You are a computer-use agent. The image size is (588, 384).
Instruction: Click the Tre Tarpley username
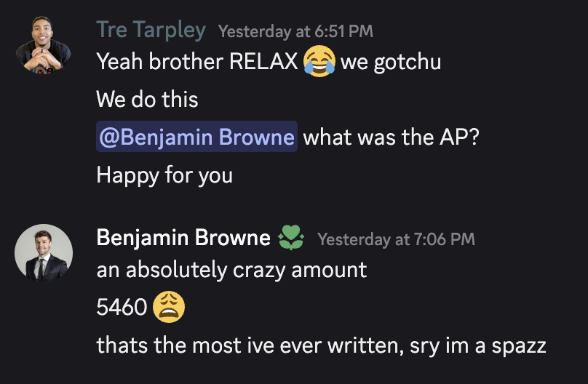click(151, 30)
